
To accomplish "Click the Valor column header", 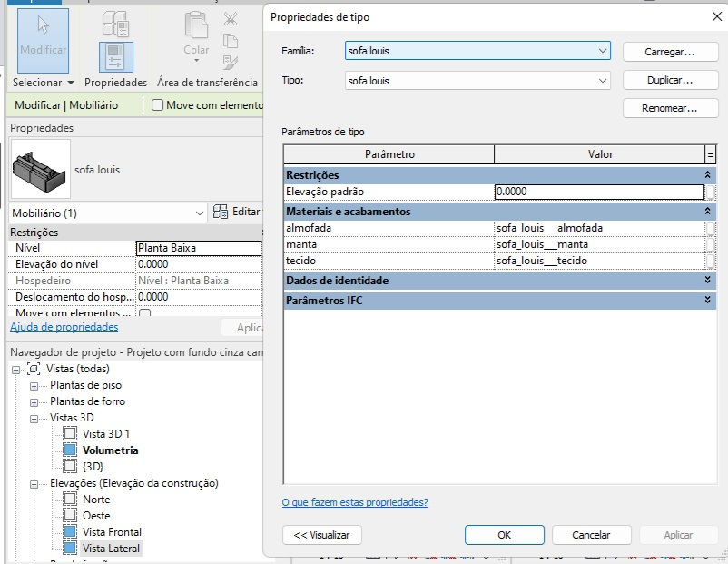I will [x=600, y=154].
